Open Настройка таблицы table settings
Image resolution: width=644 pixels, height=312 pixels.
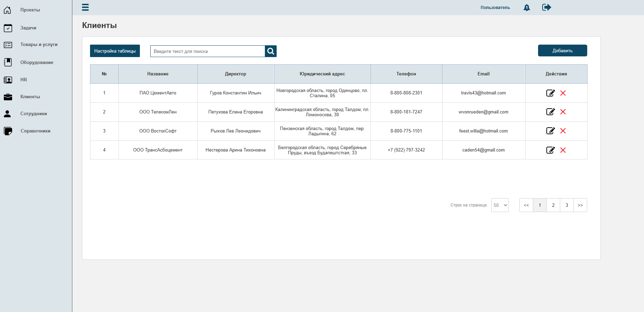click(115, 51)
